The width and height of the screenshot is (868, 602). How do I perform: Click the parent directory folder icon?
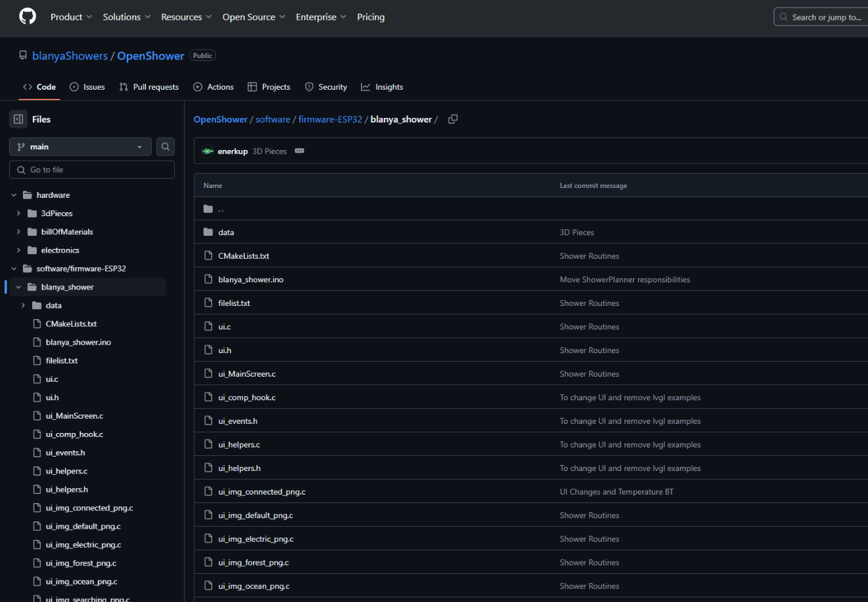tap(208, 209)
